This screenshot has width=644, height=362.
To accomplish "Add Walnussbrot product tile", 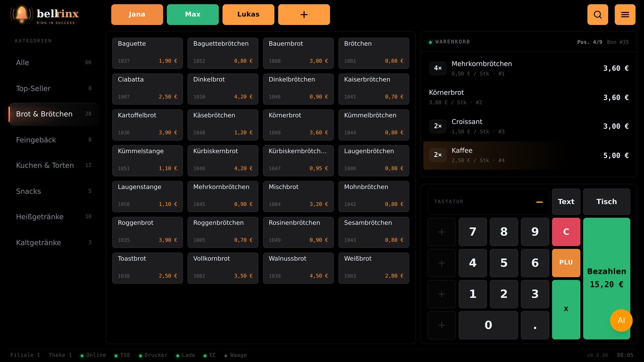I will pyautogui.click(x=298, y=268).
